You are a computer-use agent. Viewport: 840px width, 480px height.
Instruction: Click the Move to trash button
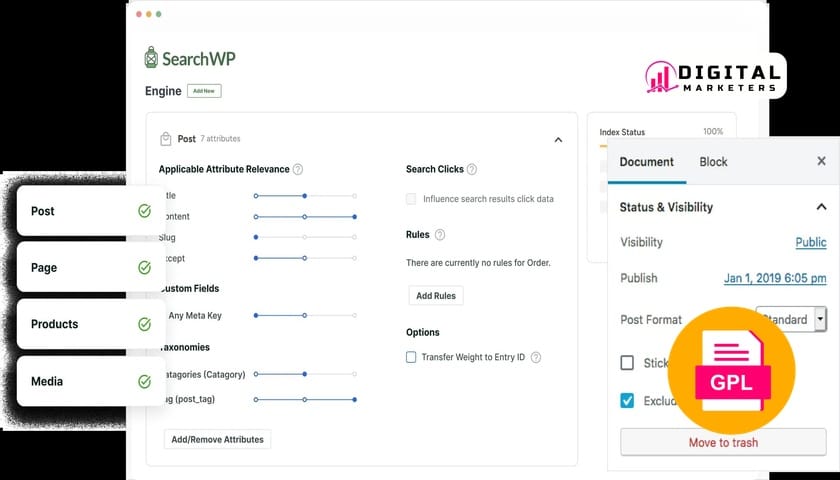[x=723, y=442]
